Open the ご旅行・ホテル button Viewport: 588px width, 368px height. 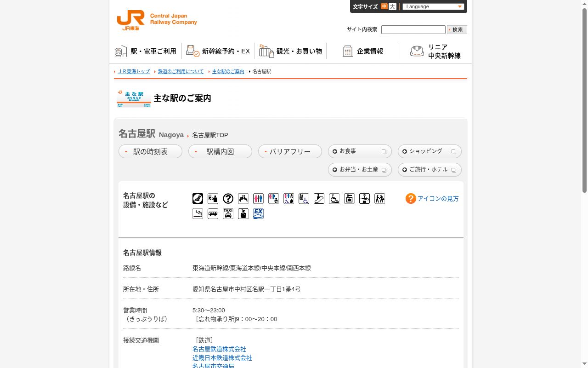coord(430,170)
